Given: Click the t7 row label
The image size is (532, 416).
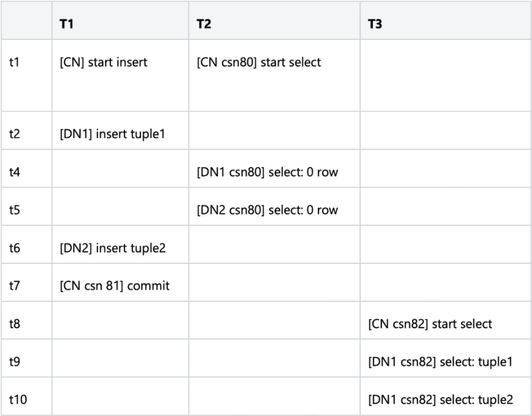Looking at the screenshot, I should (x=15, y=286).
